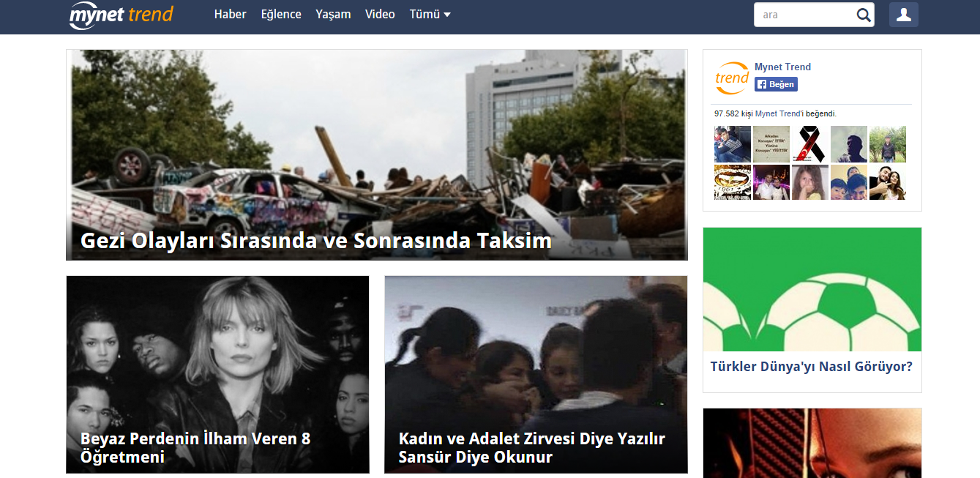Image resolution: width=980 pixels, height=478 pixels.
Task: Open the Gezi Olayları Taksim headline
Action: (315, 241)
